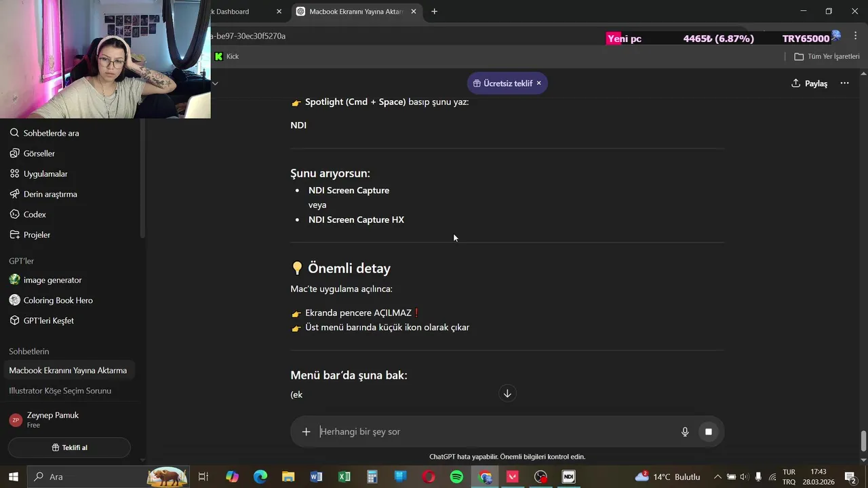Open OBS Studio from the taskbar
This screenshot has height=488, width=868.
click(540, 476)
